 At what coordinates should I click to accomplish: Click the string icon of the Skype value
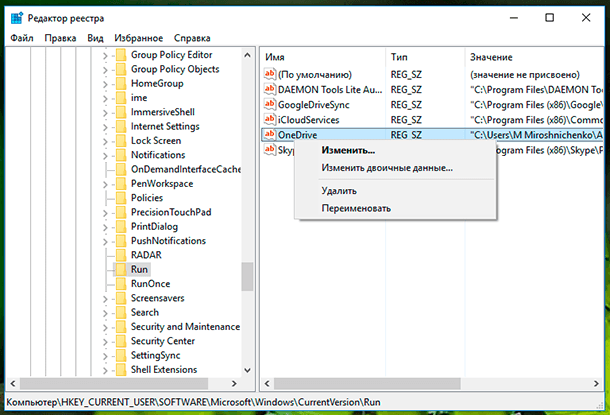270,150
